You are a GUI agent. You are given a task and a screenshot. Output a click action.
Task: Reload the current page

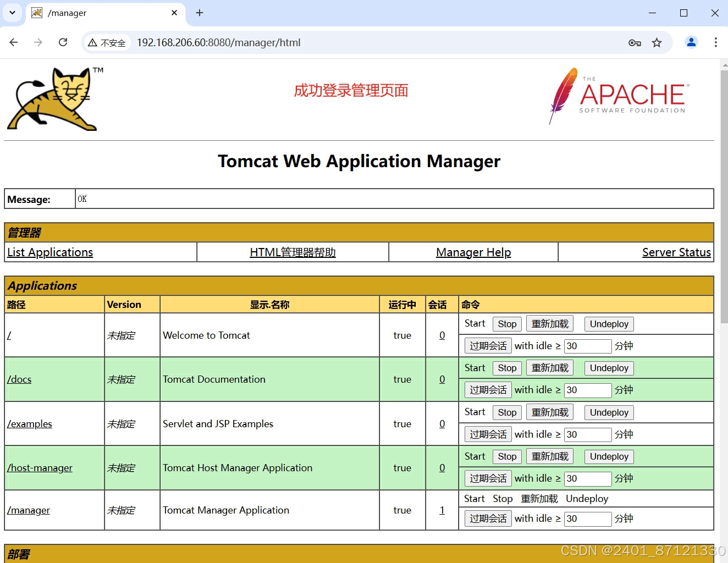click(x=63, y=42)
